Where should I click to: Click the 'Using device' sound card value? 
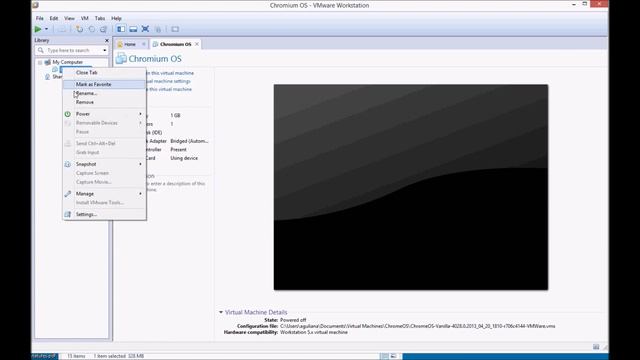pos(184,158)
